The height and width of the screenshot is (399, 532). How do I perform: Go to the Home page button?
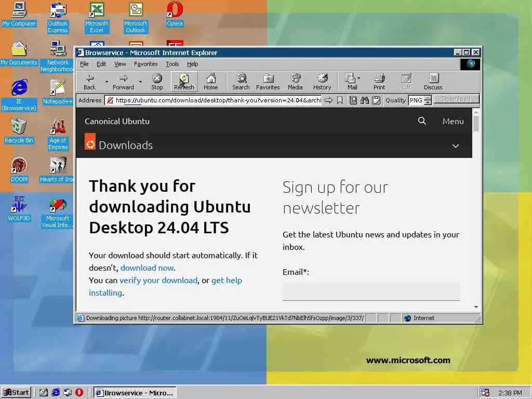[x=211, y=82]
